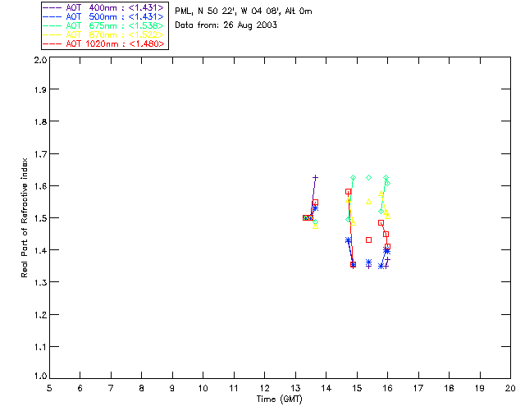Click the y-axis tick label 1.8
The height and width of the screenshot is (420, 525).
click(40, 121)
